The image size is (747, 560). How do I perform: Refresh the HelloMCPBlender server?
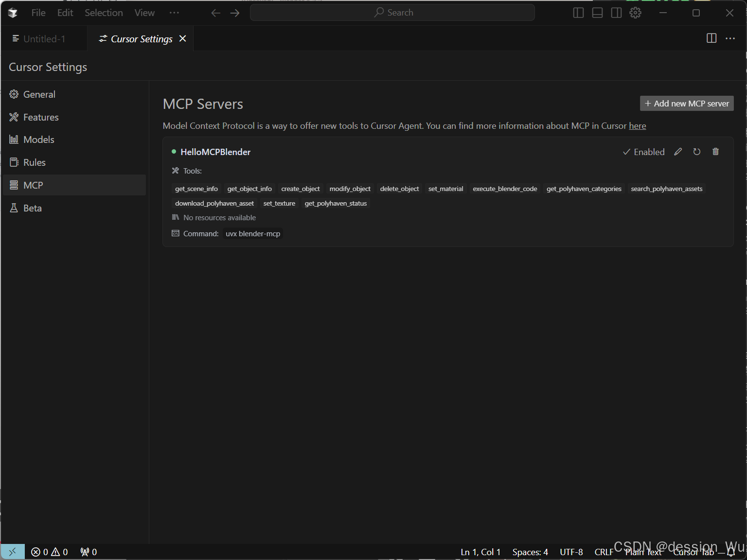pos(696,152)
